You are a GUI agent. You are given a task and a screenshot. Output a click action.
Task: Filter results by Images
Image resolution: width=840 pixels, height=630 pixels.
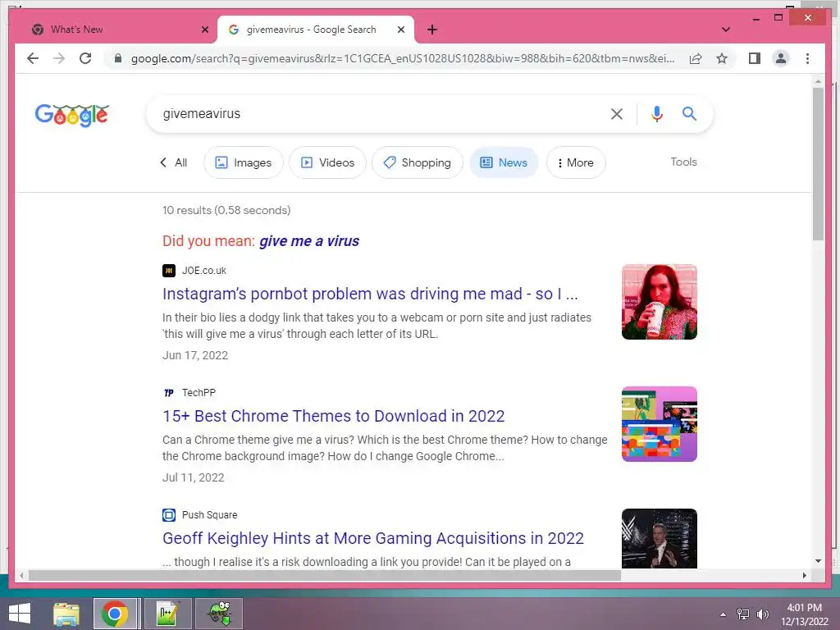(243, 162)
